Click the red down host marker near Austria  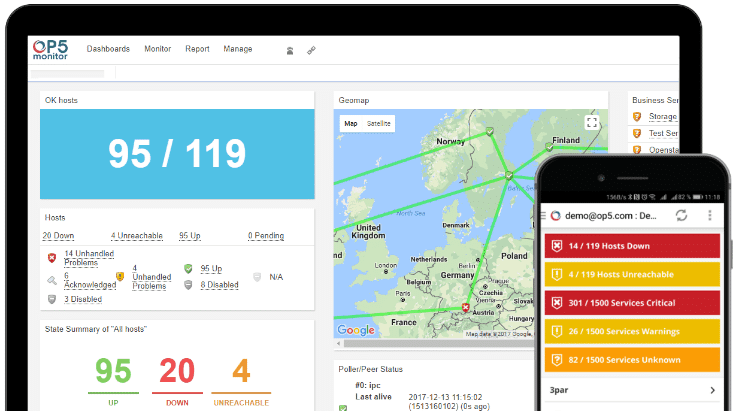pos(465,308)
